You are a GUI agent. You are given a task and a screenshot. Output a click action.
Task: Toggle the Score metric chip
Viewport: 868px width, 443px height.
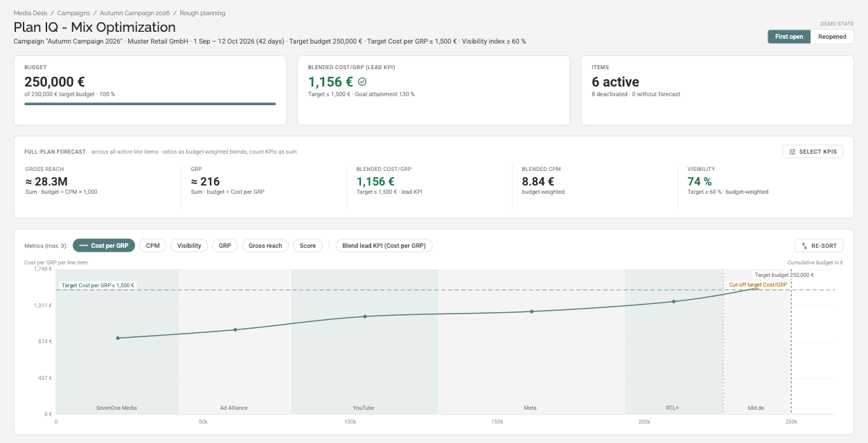click(308, 246)
